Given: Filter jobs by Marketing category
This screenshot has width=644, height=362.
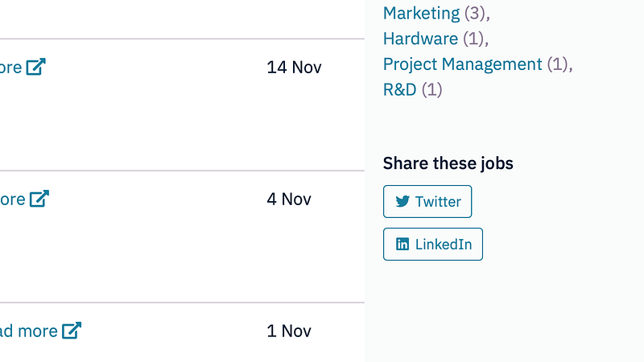Looking at the screenshot, I should point(421,13).
